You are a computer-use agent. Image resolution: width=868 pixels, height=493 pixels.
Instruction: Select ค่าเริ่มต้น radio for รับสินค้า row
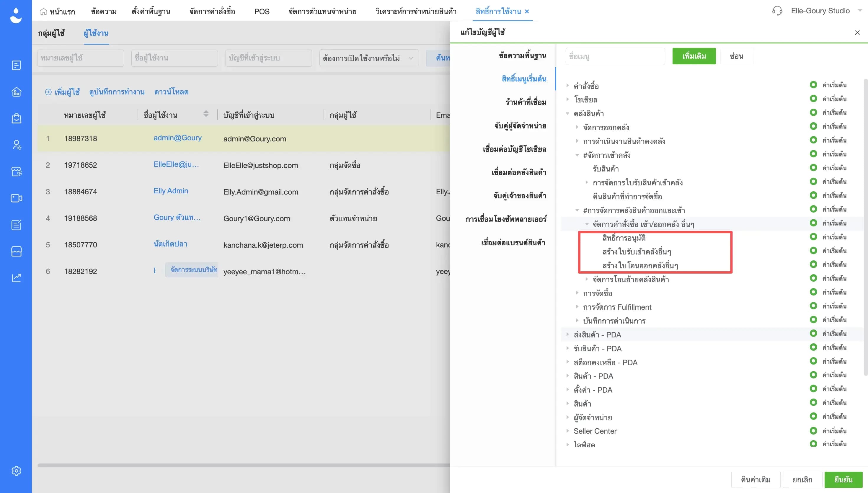click(x=813, y=168)
